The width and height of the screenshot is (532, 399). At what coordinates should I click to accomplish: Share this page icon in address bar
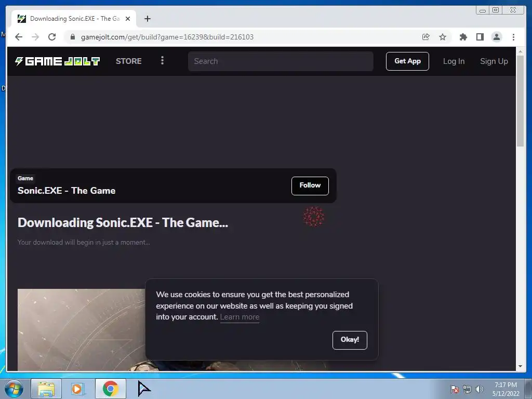pyautogui.click(x=425, y=37)
